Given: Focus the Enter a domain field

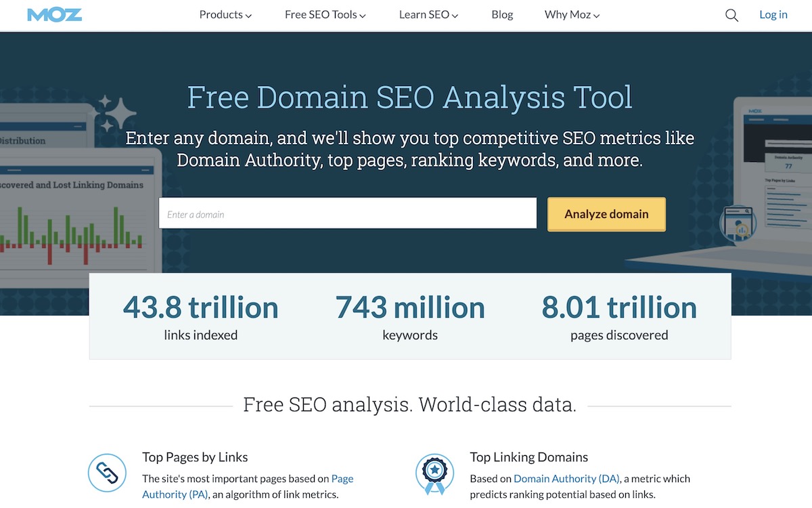Looking at the screenshot, I should point(348,213).
